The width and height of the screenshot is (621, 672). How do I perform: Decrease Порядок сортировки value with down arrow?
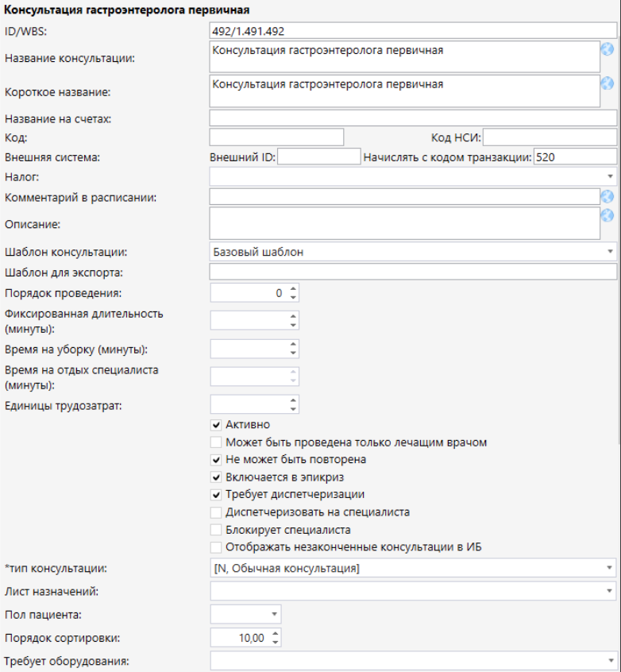[x=276, y=641]
